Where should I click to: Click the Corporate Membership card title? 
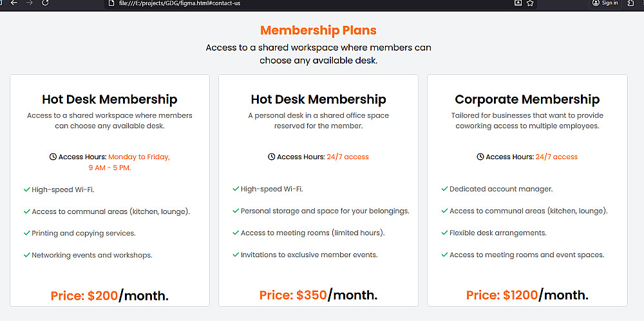[x=527, y=99]
